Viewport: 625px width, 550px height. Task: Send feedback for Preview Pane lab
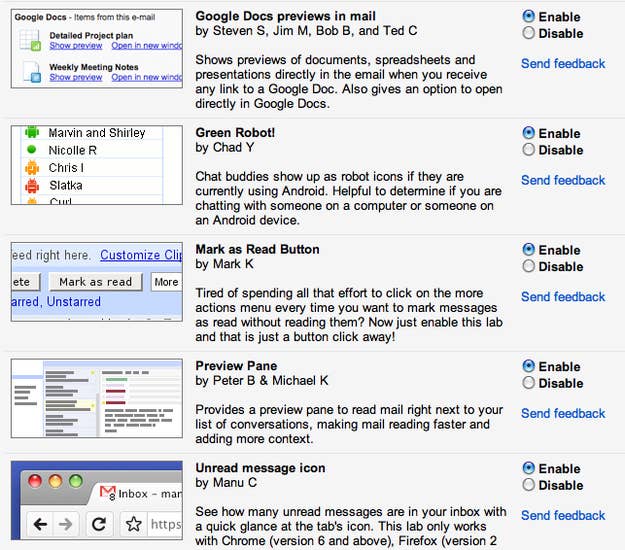(x=563, y=413)
